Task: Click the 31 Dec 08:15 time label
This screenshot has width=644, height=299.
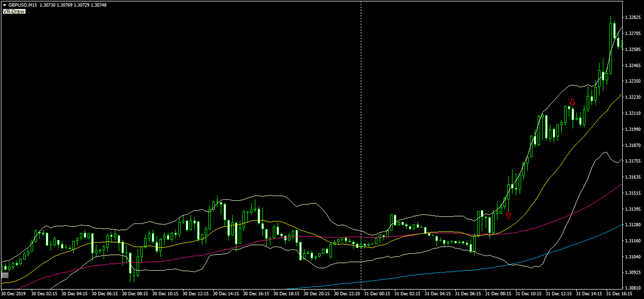Action: (498, 294)
